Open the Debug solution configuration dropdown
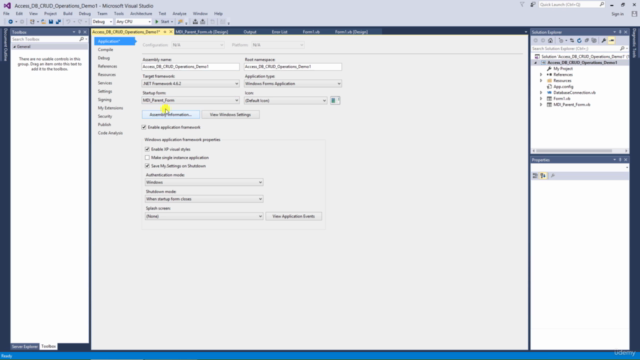This screenshot has width=640, height=360. [102, 22]
